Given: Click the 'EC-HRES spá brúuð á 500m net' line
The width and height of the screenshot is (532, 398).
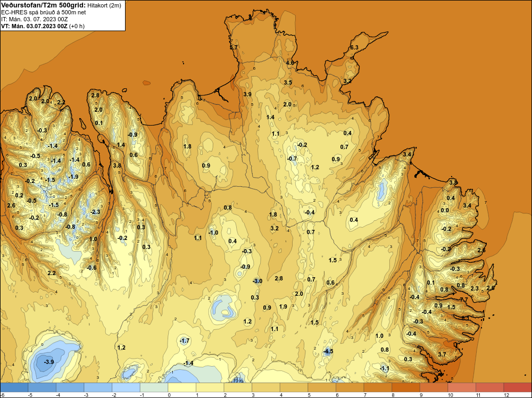Looking at the screenshot, I should click(44, 12).
